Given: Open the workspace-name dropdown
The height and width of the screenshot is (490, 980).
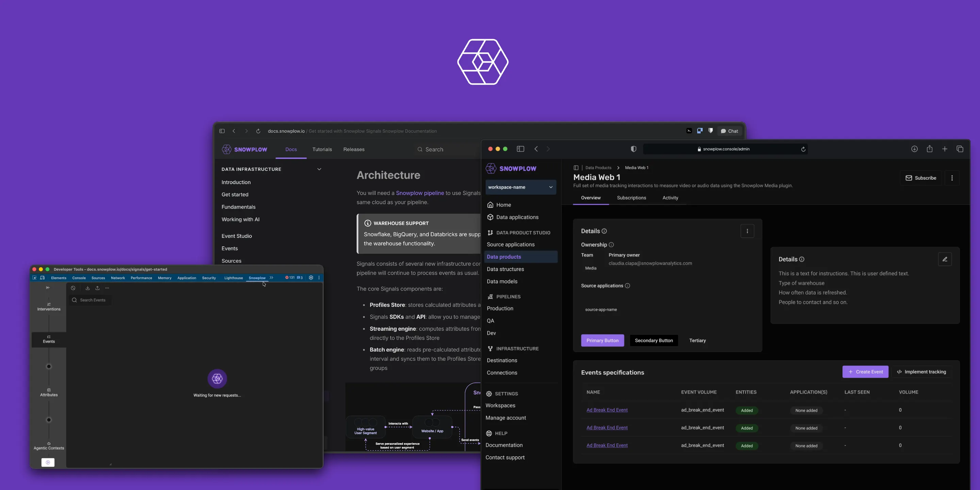Looking at the screenshot, I should (520, 187).
